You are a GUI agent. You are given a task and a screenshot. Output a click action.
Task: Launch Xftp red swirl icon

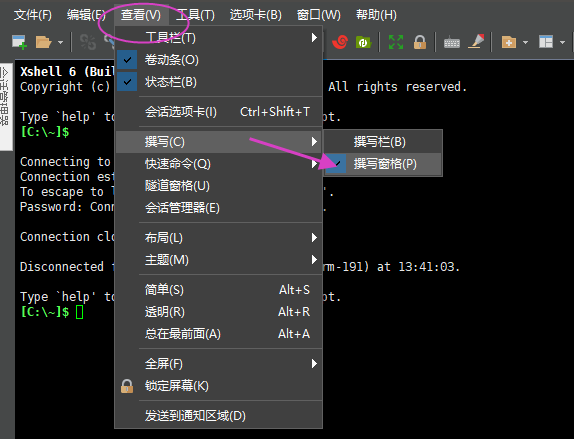tap(340, 42)
